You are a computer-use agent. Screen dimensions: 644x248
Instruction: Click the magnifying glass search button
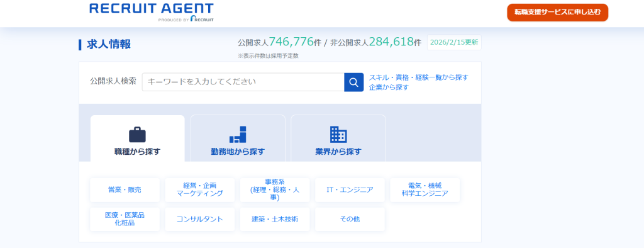353,82
